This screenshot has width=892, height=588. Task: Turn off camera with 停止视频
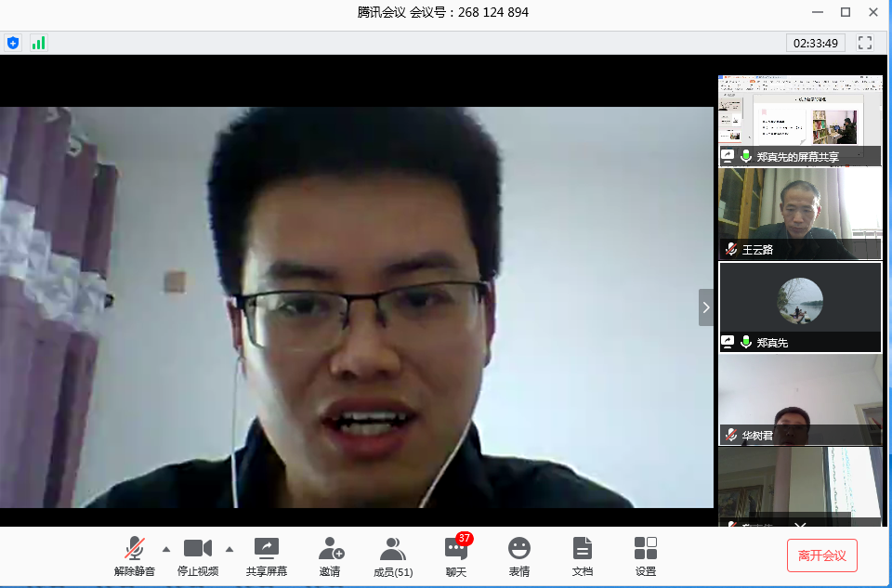(198, 556)
